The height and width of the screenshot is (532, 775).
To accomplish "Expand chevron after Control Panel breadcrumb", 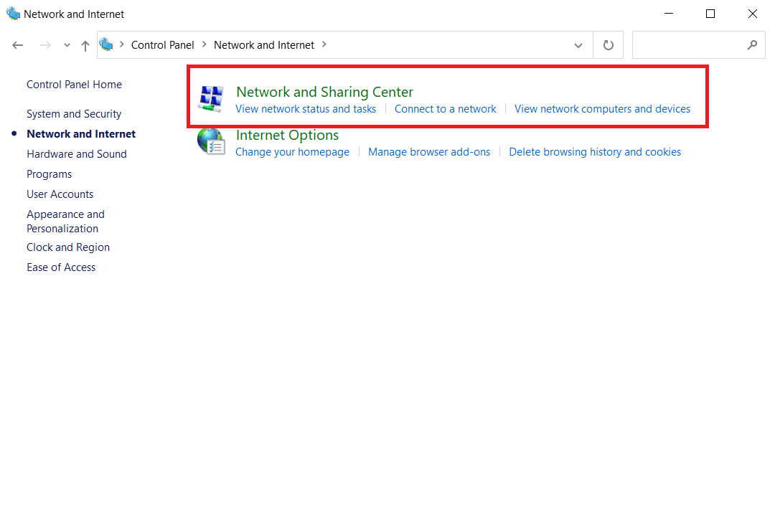I will (x=205, y=44).
